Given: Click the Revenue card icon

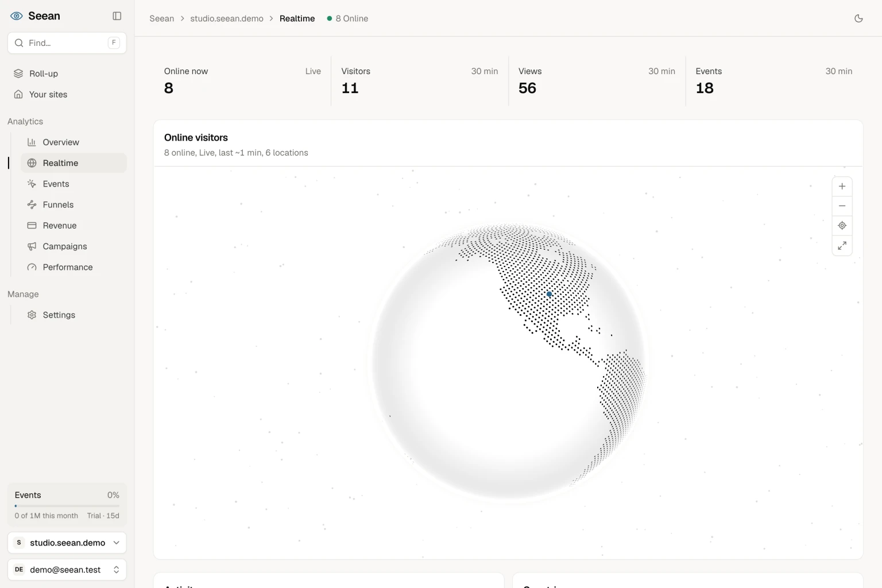Looking at the screenshot, I should point(32,226).
